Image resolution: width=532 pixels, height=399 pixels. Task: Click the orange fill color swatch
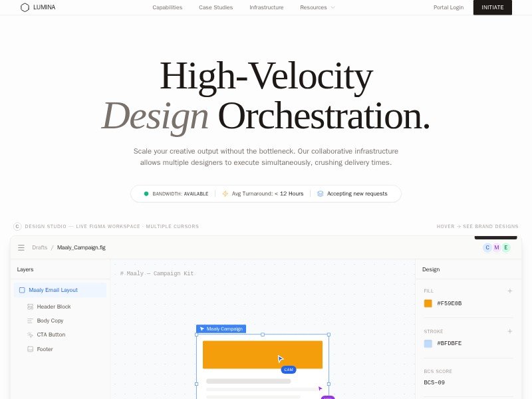click(x=428, y=303)
